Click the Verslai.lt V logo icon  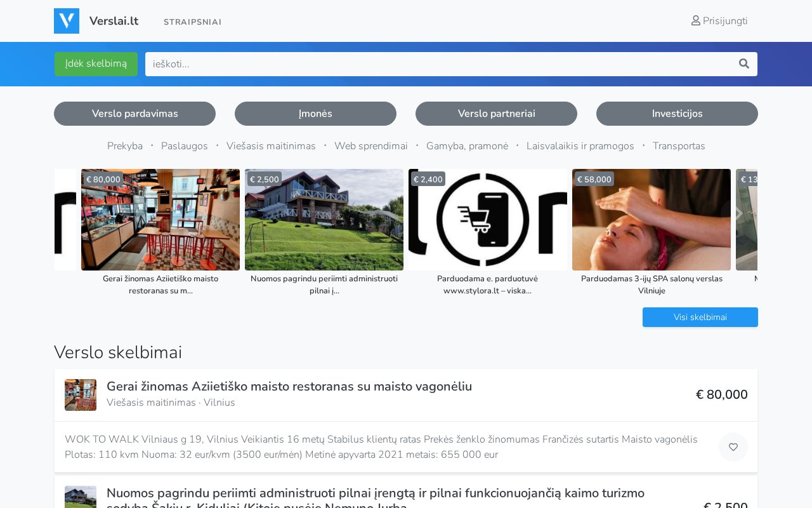click(67, 21)
